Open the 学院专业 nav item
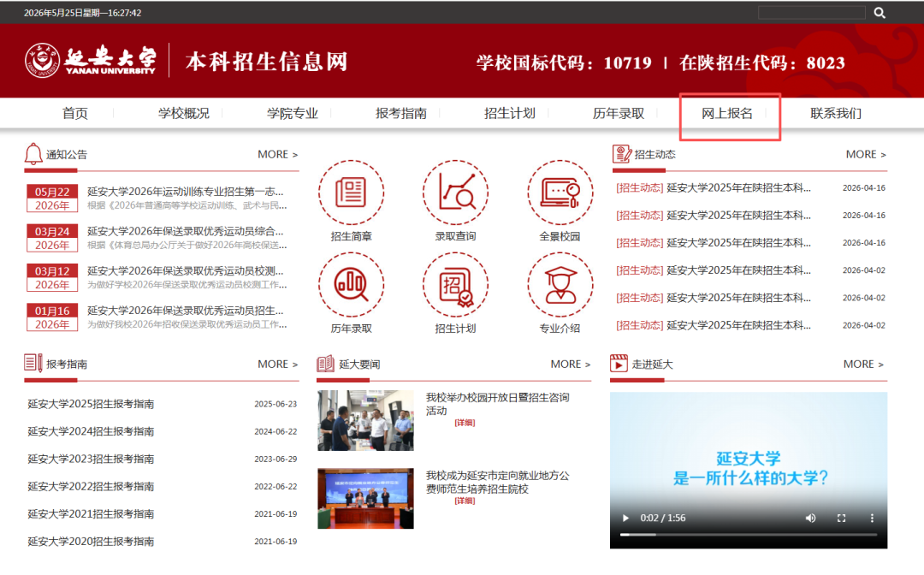924x575 pixels. (x=293, y=113)
